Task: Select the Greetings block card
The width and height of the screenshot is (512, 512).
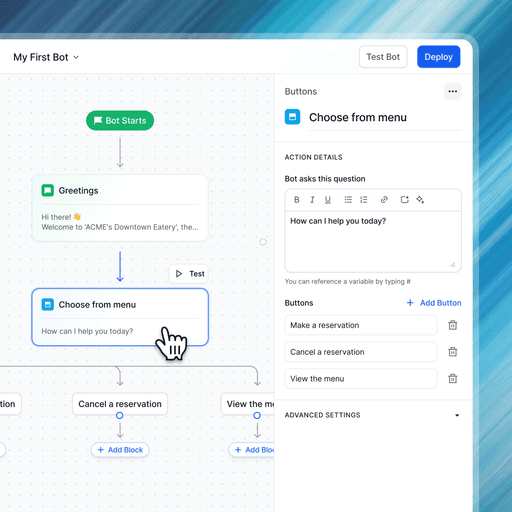Action: [x=120, y=208]
